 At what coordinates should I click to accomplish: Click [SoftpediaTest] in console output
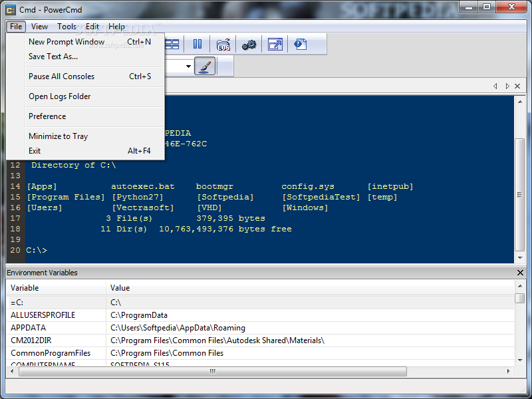coord(321,197)
